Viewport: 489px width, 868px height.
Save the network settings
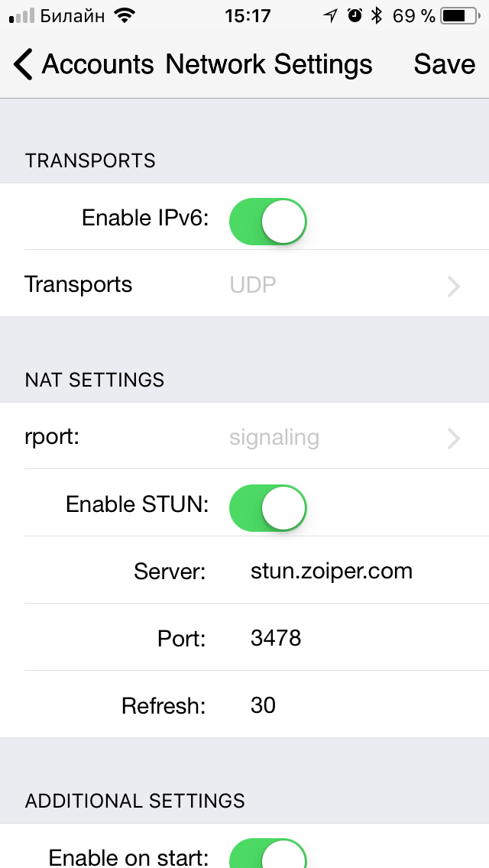tap(444, 64)
